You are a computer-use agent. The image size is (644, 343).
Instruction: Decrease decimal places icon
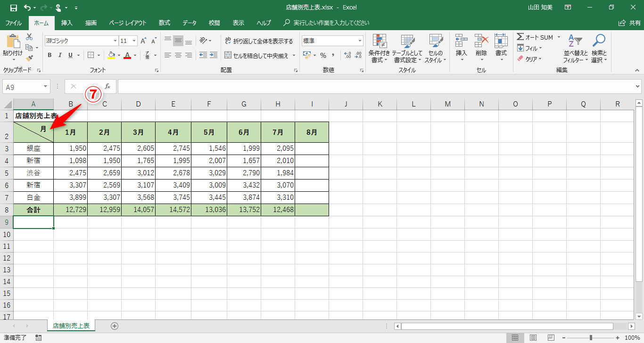coord(358,55)
